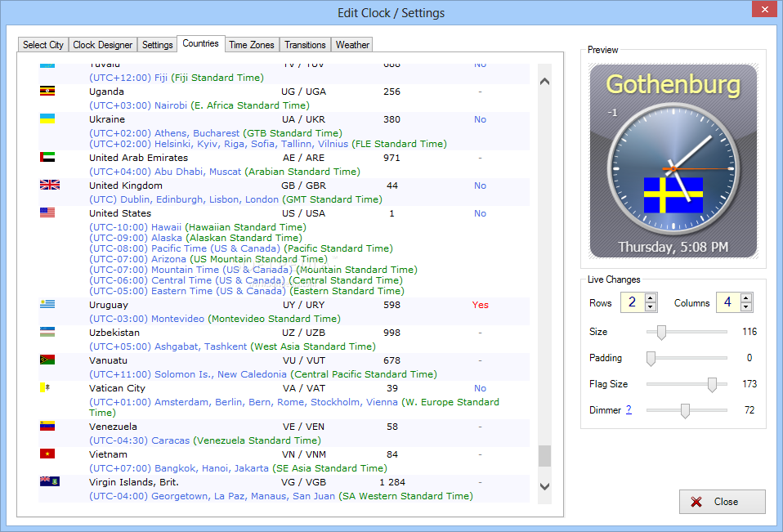Click the Uzbekistan flag icon
Image resolution: width=783 pixels, height=532 pixels.
pyautogui.click(x=47, y=332)
